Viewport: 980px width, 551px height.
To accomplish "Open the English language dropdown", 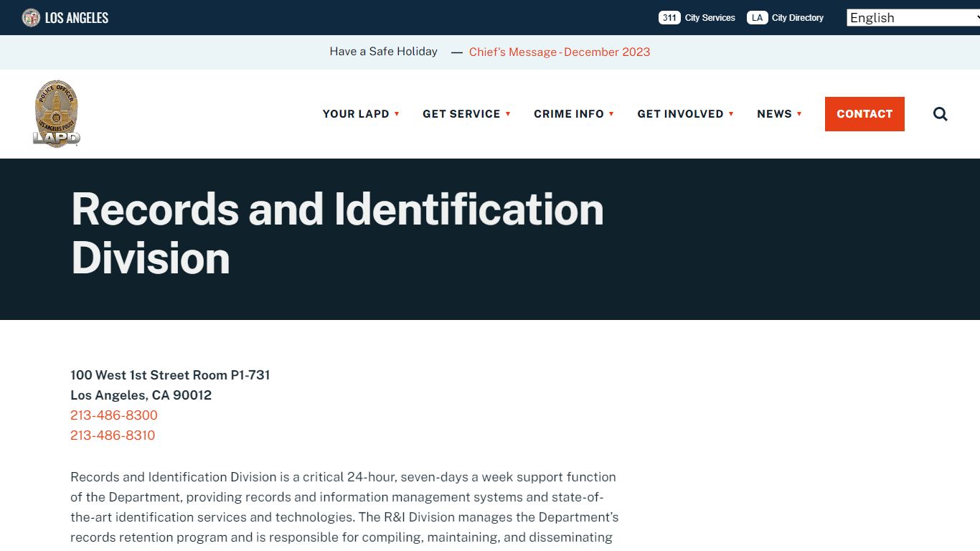I will point(913,18).
